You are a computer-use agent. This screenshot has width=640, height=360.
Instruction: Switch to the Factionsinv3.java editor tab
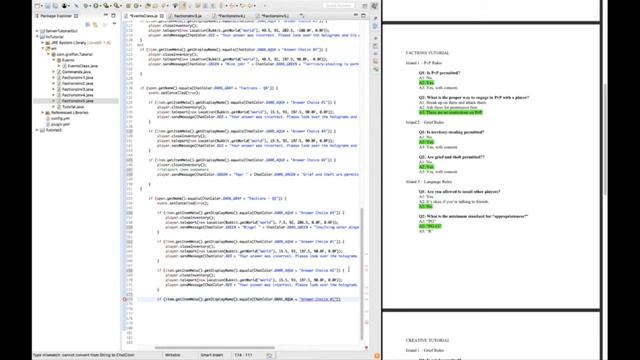[x=188, y=16]
